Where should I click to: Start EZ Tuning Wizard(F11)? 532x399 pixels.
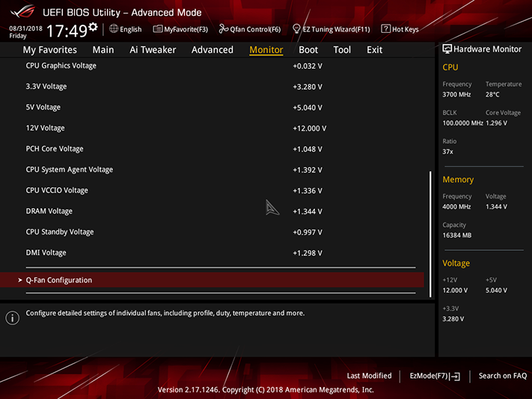[336, 29]
